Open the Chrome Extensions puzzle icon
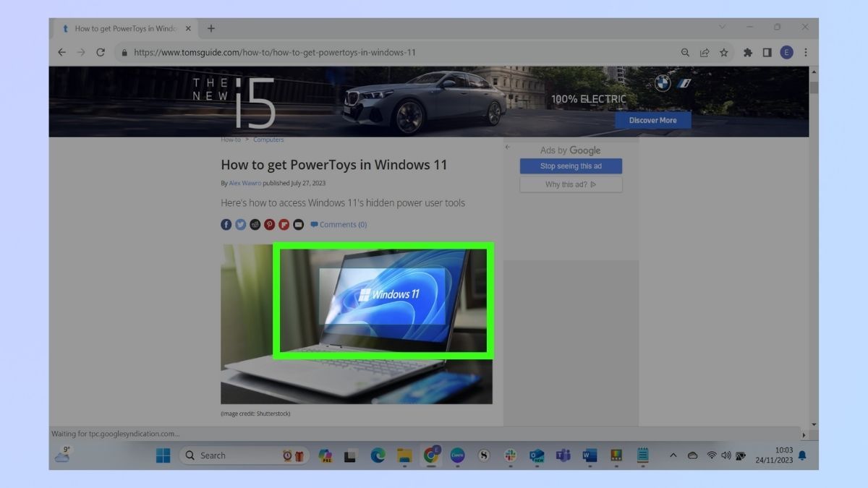Viewport: 868px width, 488px height. (x=747, y=52)
